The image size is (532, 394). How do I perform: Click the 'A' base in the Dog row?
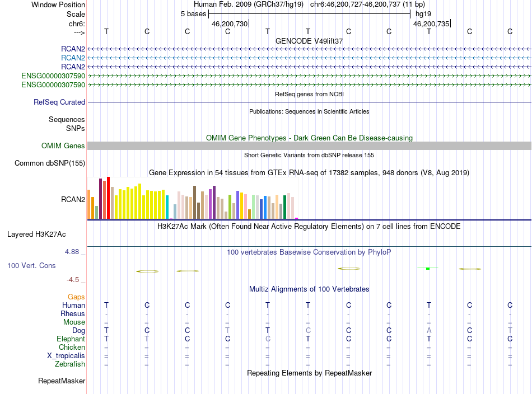[429, 330]
